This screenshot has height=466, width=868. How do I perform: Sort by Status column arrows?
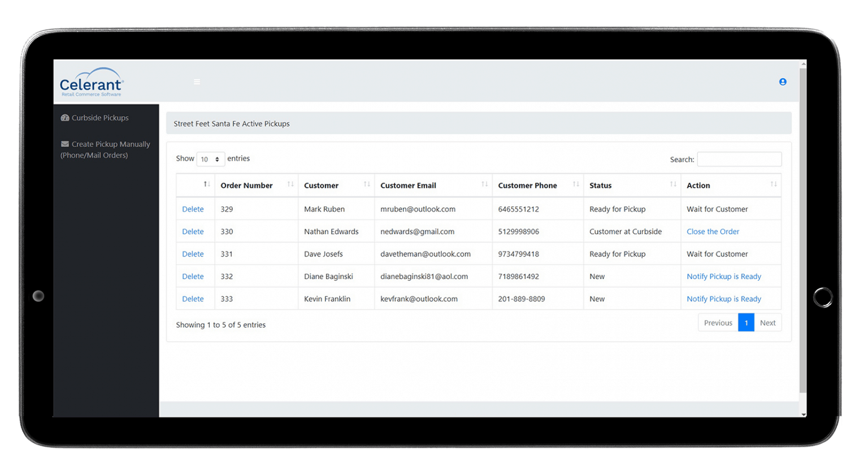point(673,185)
